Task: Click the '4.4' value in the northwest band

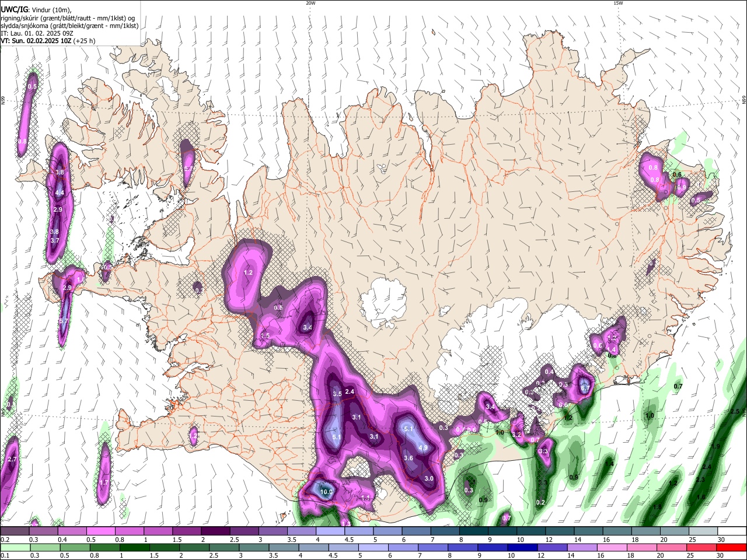Action: pos(60,192)
